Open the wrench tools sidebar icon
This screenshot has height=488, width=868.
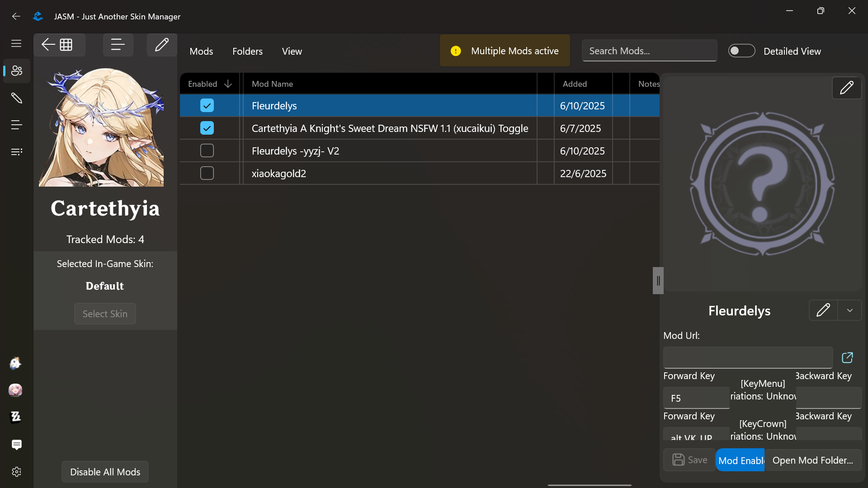point(17,98)
